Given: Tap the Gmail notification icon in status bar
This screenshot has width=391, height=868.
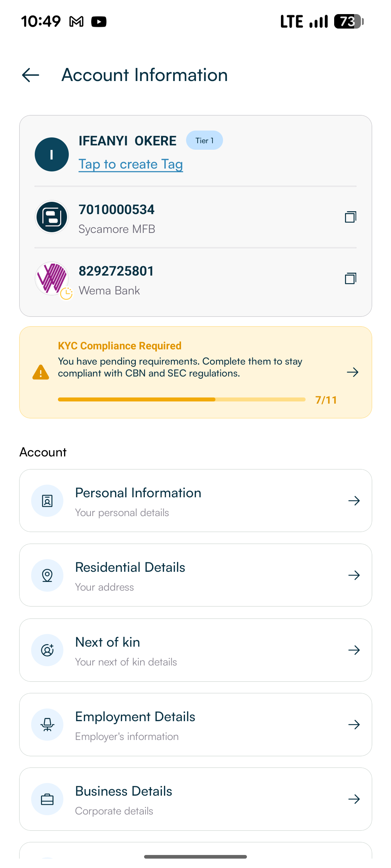Looking at the screenshot, I should pyautogui.click(x=76, y=22).
